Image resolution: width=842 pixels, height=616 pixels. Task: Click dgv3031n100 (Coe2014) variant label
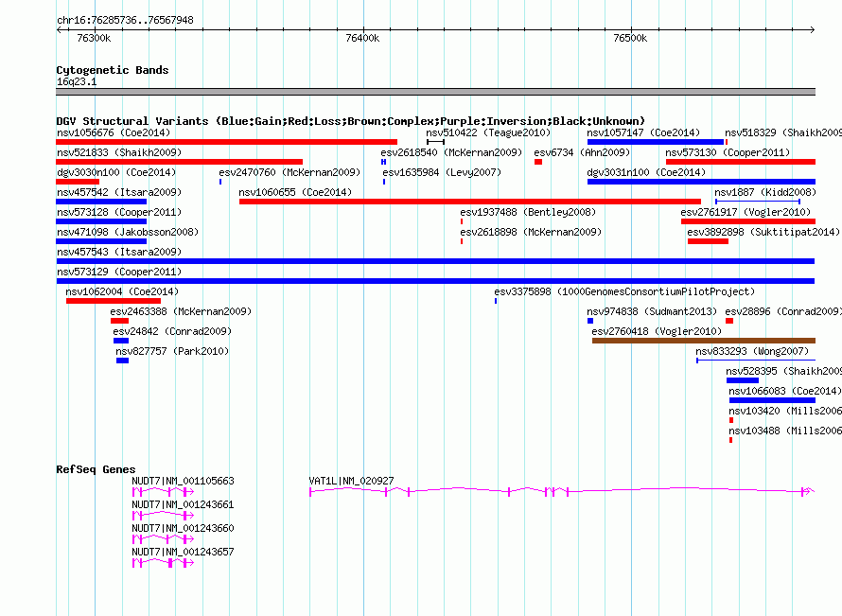(646, 172)
